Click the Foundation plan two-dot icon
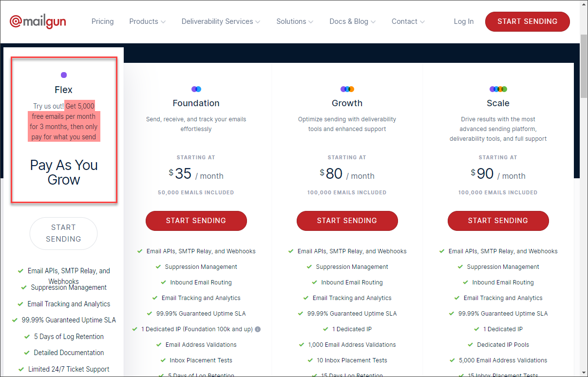Viewport: 588px width, 377px height. pyautogui.click(x=196, y=89)
